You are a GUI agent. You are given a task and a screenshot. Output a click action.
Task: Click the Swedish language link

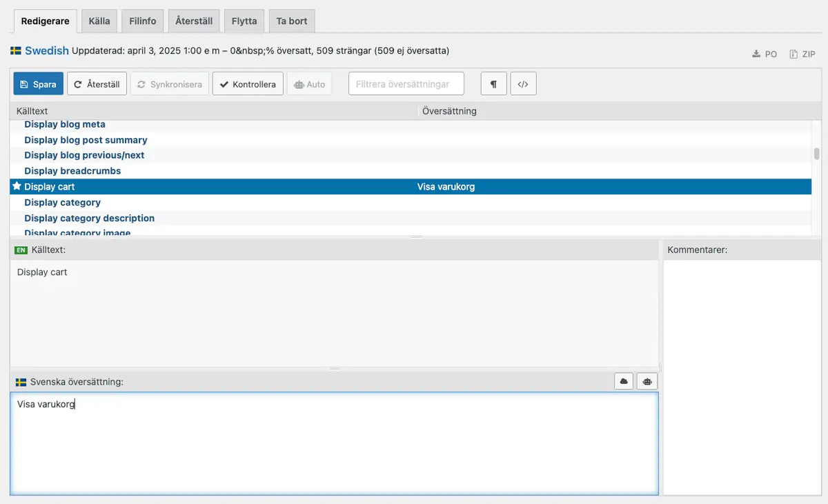[46, 50]
